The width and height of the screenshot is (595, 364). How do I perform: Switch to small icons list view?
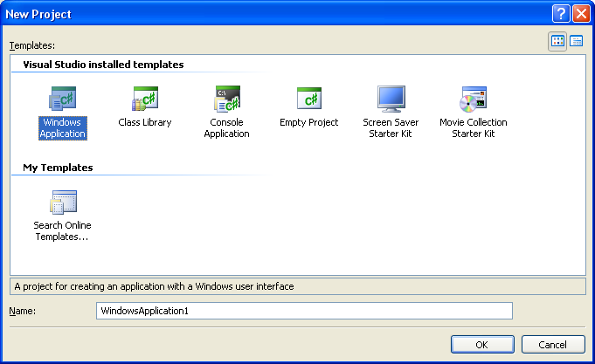pos(577,41)
